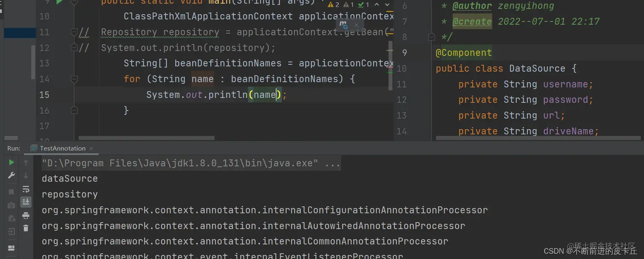
Task: Toggle Soft-Wrap in the console output
Action: pyautogui.click(x=26, y=189)
